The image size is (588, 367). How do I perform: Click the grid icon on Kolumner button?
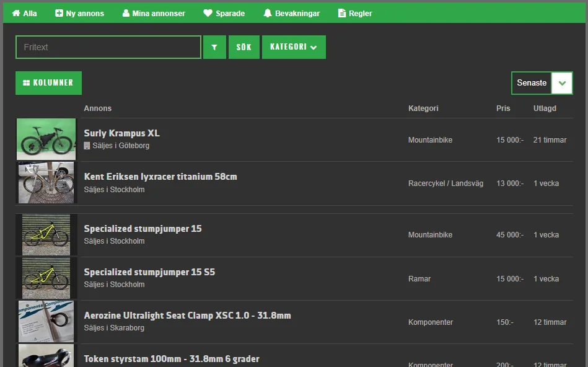(x=27, y=83)
